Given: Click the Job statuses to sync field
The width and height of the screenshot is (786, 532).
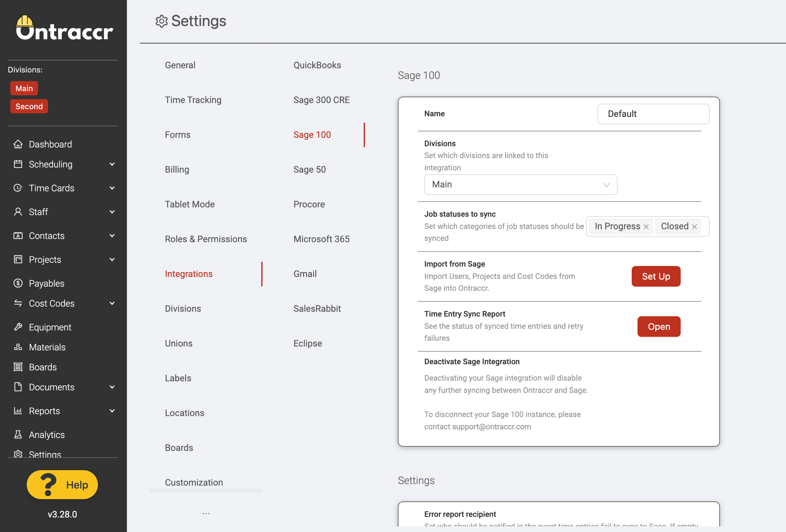Looking at the screenshot, I should [x=648, y=226].
